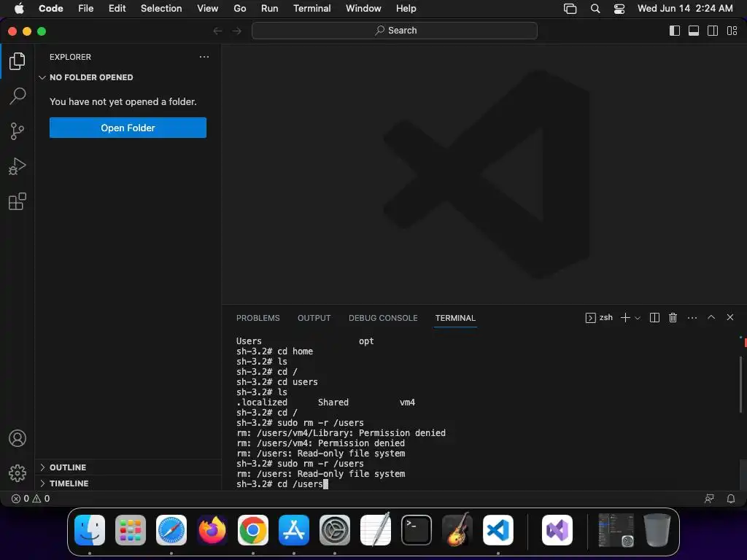Viewport: 747px width, 560px height.
Task: Open the Run menu
Action: pyautogui.click(x=270, y=9)
